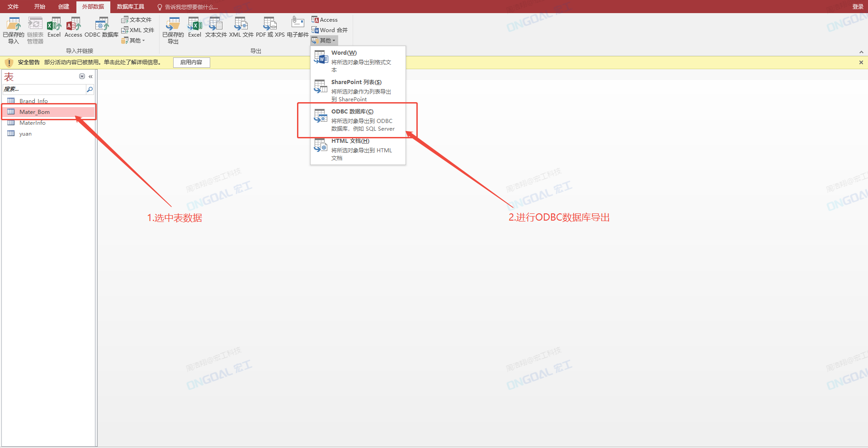The image size is (868, 448).
Task: Select the Mater_Bom table
Action: (49, 112)
